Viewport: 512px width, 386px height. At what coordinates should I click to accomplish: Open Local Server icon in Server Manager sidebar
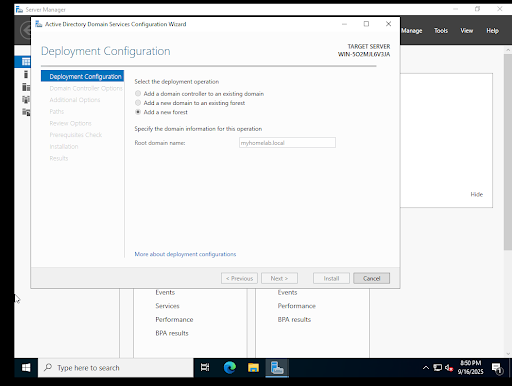coord(26,74)
